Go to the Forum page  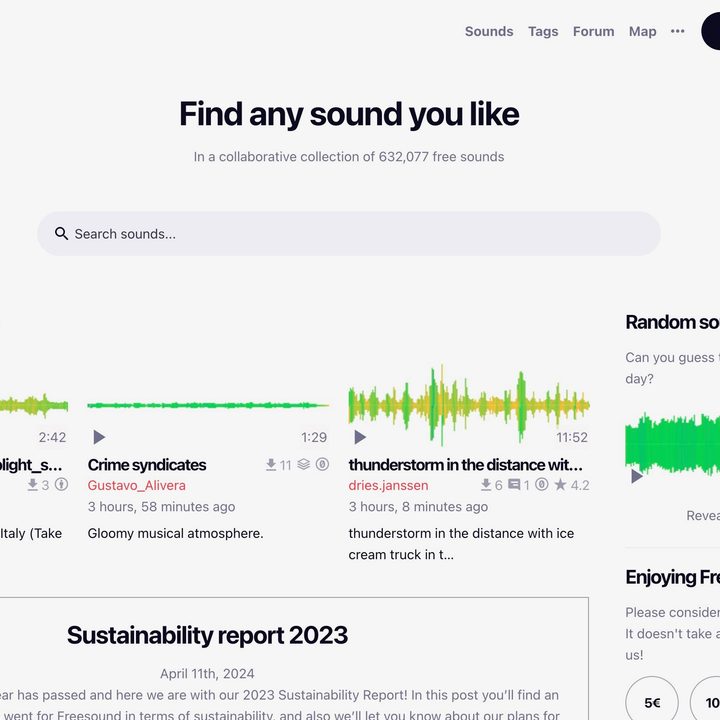(593, 31)
